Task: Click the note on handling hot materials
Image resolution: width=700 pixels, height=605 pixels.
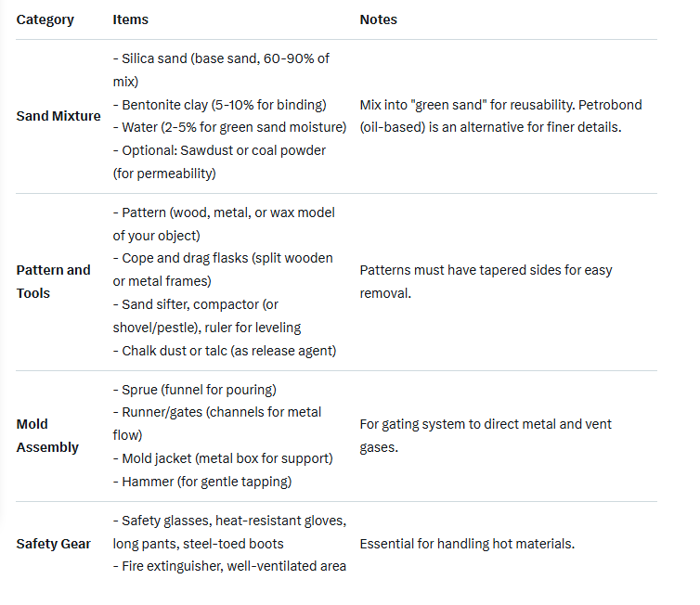Action: click(467, 544)
